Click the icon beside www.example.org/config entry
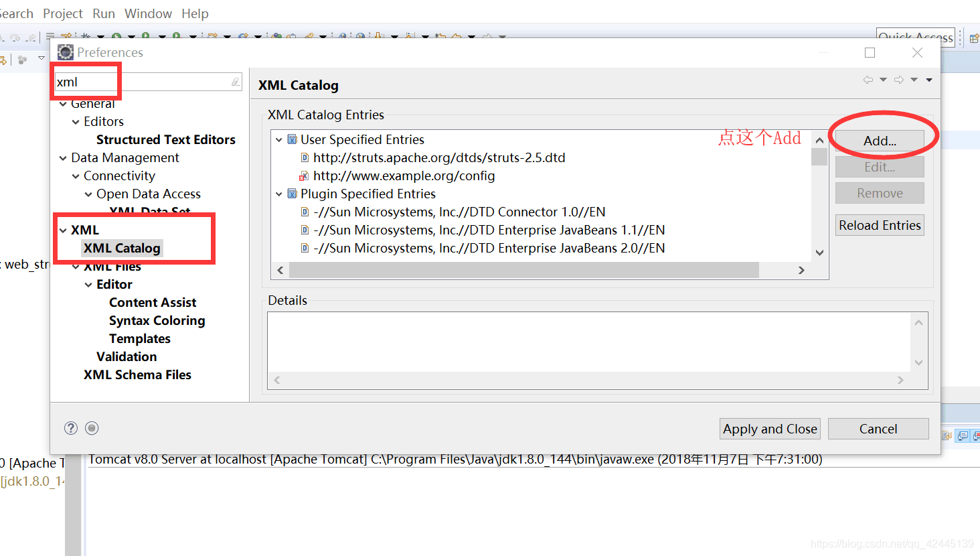This screenshot has height=556, width=980. pyautogui.click(x=305, y=176)
